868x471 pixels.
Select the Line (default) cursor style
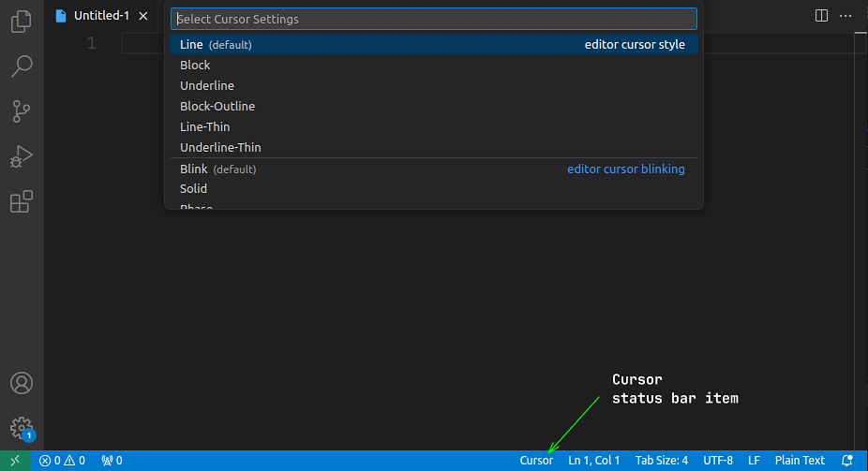434,44
